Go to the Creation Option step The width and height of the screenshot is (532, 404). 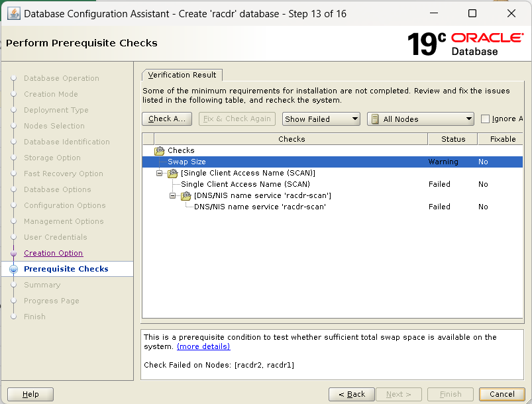pyautogui.click(x=53, y=253)
